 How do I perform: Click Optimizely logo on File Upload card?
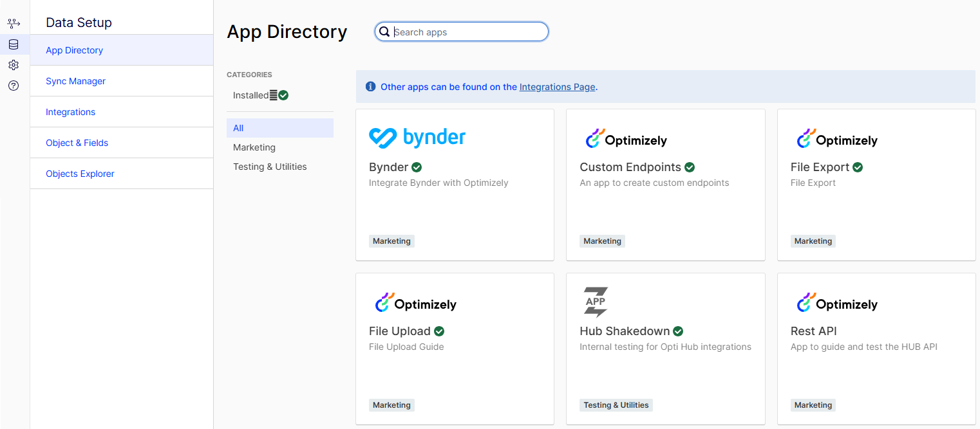point(415,303)
